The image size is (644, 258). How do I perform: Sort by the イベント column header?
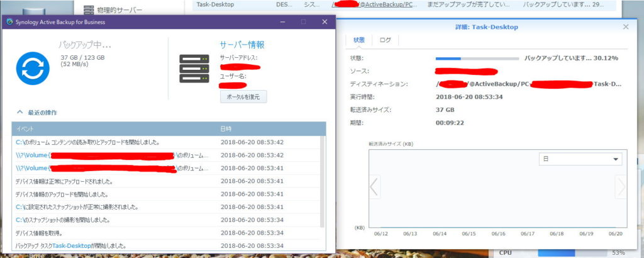click(114, 128)
